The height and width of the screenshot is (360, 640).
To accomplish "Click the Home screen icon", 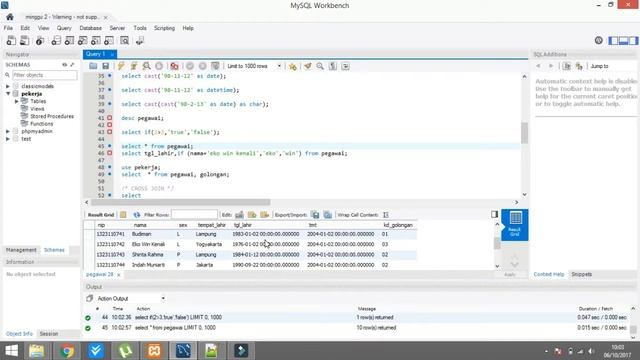I will pyautogui.click(x=10, y=17).
